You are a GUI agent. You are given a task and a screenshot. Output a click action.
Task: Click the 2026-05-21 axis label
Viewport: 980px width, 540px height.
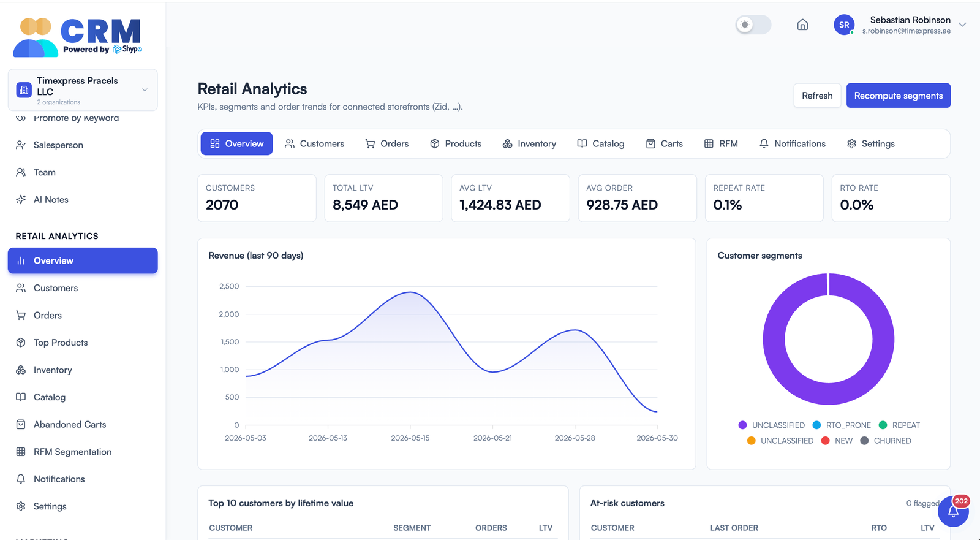(x=492, y=438)
